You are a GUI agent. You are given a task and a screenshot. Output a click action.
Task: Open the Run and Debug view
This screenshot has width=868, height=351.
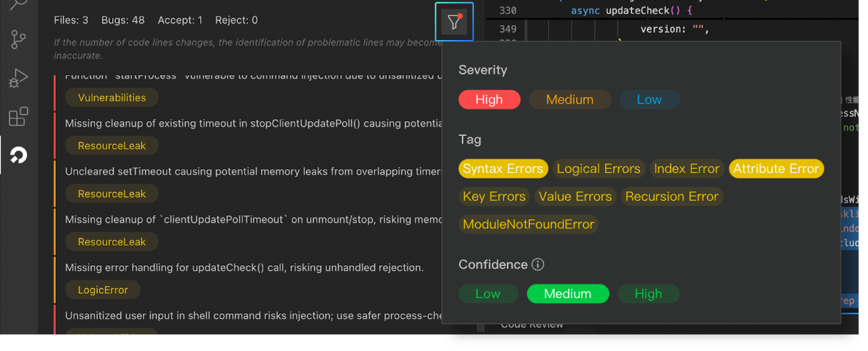tap(19, 78)
